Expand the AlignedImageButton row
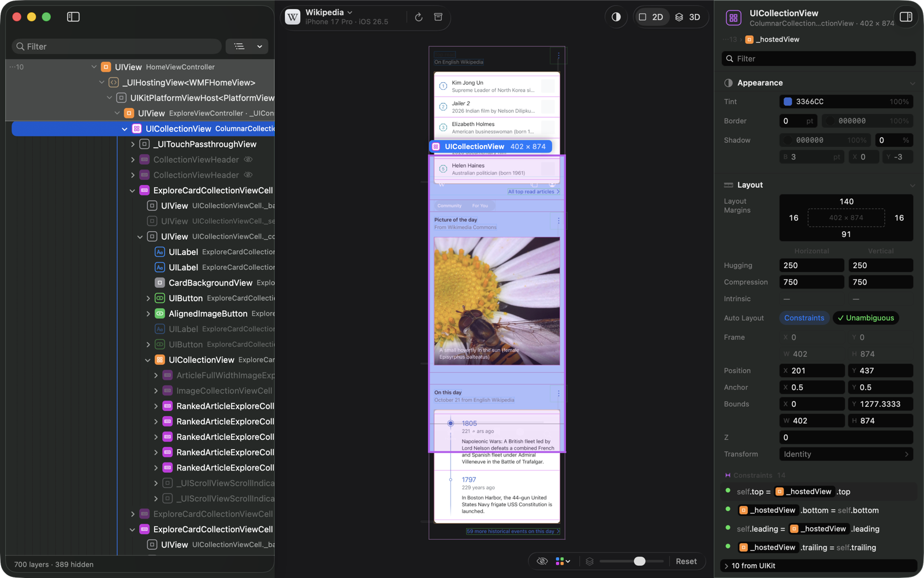The image size is (924, 578). 148,314
